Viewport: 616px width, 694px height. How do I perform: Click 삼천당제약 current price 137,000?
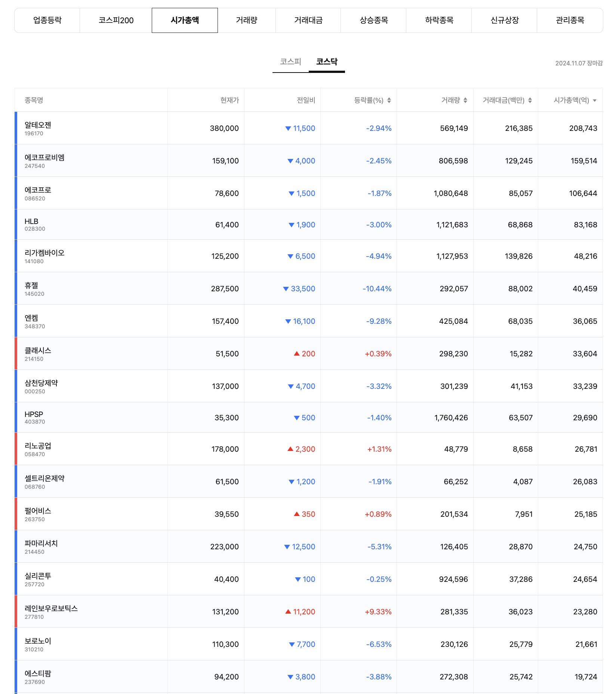point(225,386)
